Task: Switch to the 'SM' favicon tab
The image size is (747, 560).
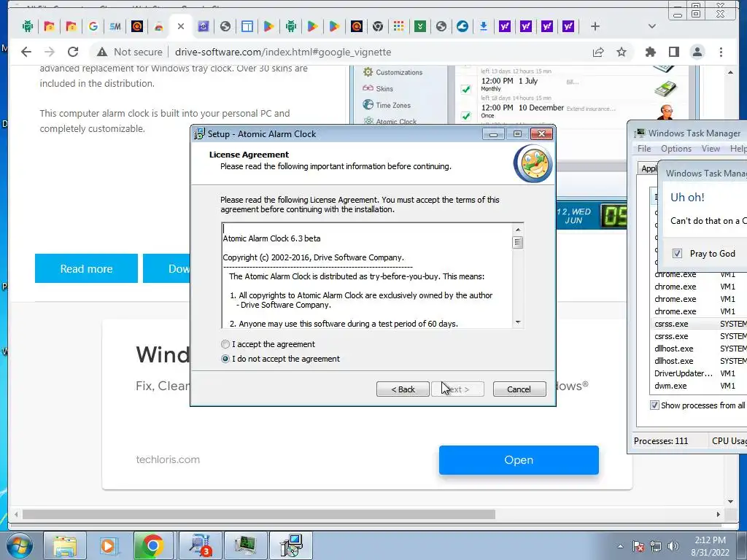Action: pyautogui.click(x=115, y=27)
